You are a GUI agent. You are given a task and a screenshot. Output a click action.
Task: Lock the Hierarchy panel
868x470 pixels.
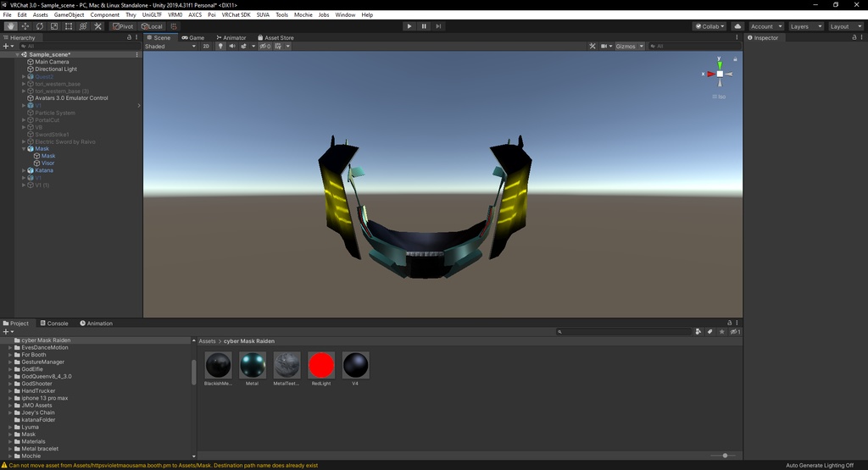coord(130,37)
